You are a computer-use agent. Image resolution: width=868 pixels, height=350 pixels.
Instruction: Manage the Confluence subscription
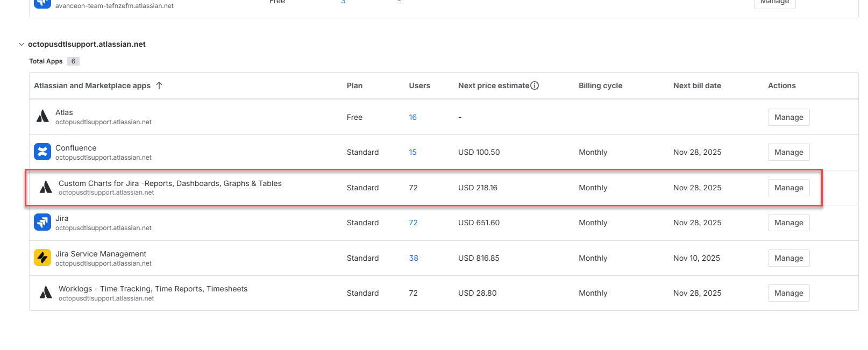click(x=788, y=152)
